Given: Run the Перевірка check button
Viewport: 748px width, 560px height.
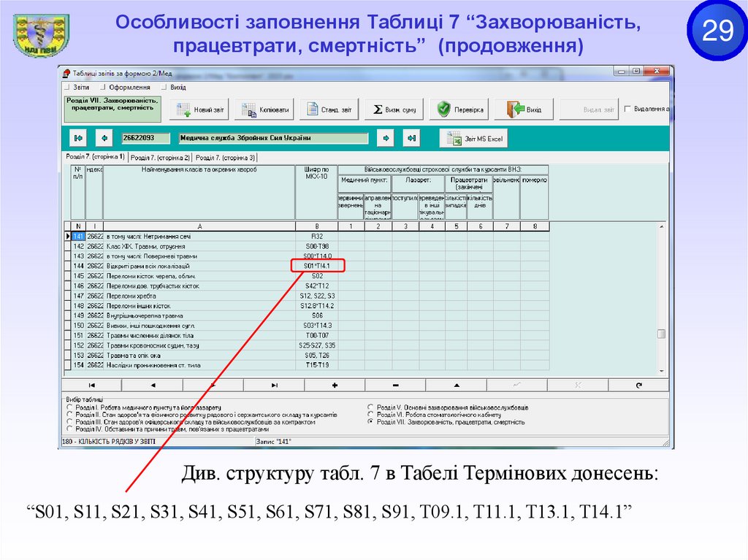Looking at the screenshot, I should click(x=459, y=110).
